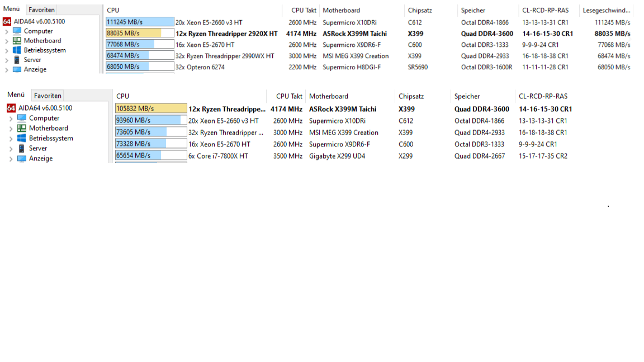Click the yellow 105832 MB/s result bar
Viewport: 644px width, 362px height.
click(x=151, y=108)
